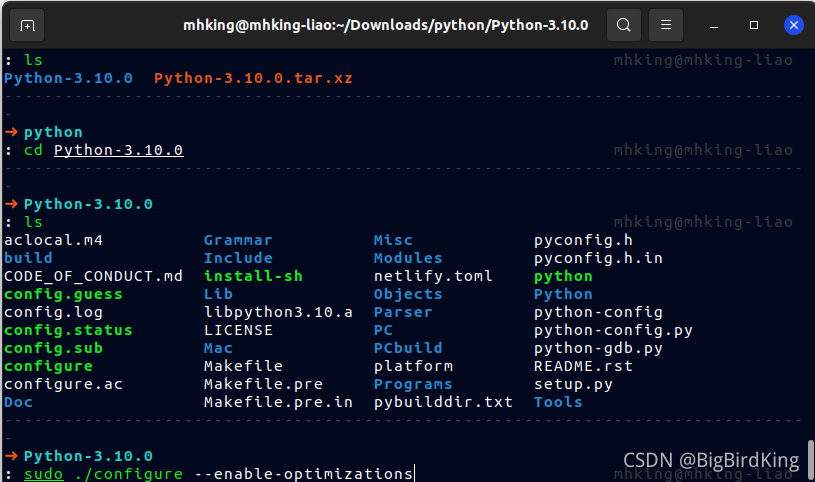Click configure.ac file name
This screenshot has height=482, width=815.
point(63,384)
